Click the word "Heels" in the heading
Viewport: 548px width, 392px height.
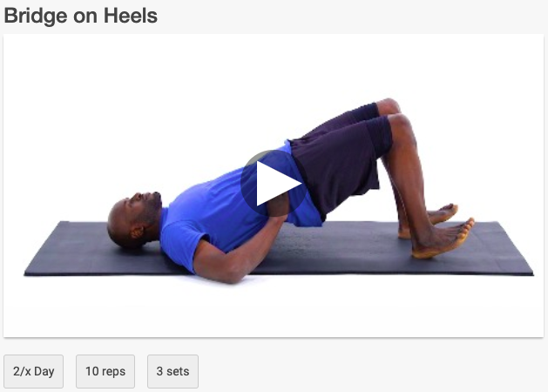tap(131, 16)
